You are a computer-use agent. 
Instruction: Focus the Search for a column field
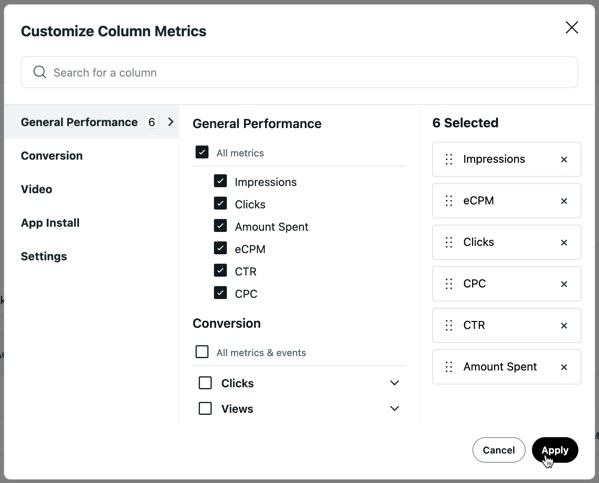coord(300,72)
